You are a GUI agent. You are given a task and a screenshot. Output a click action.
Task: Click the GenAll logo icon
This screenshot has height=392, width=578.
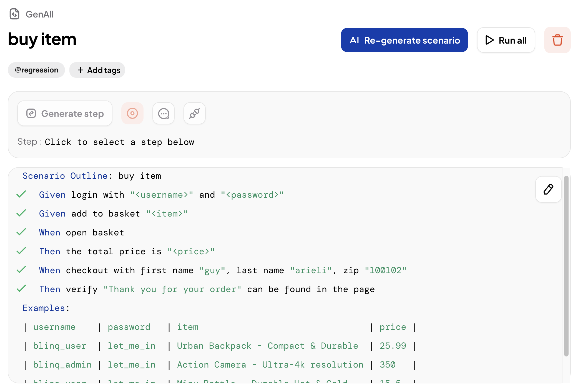(14, 14)
